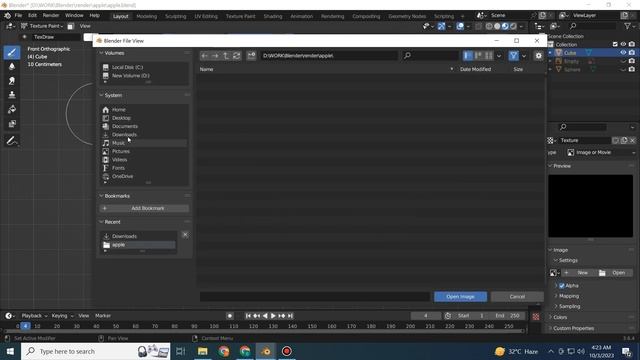This screenshot has width=640, height=360.
Task: Select the Mask tool
Action: (12, 123)
